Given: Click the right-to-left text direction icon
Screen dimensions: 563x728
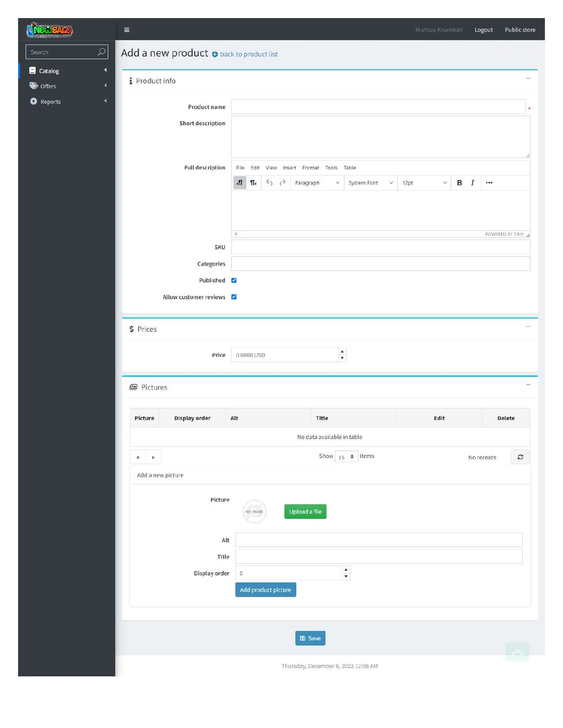Looking at the screenshot, I should (253, 183).
